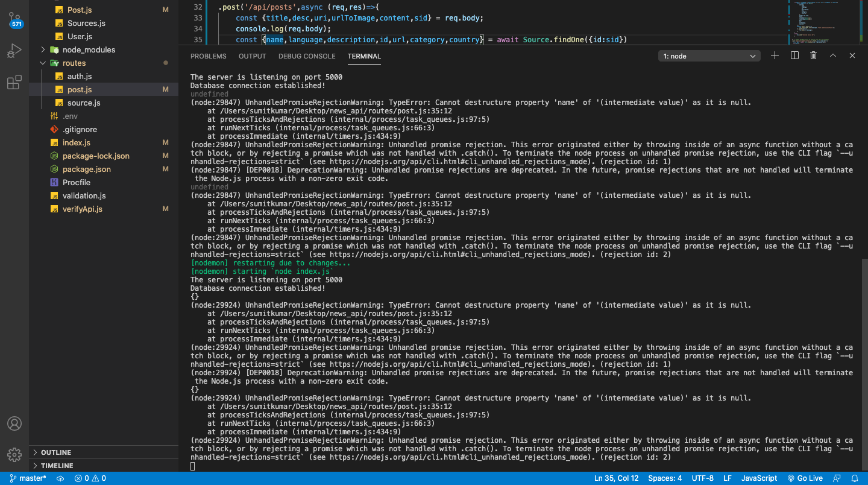Click the JavaScript language mode
Viewport: 868px width, 485px height.
click(x=759, y=478)
